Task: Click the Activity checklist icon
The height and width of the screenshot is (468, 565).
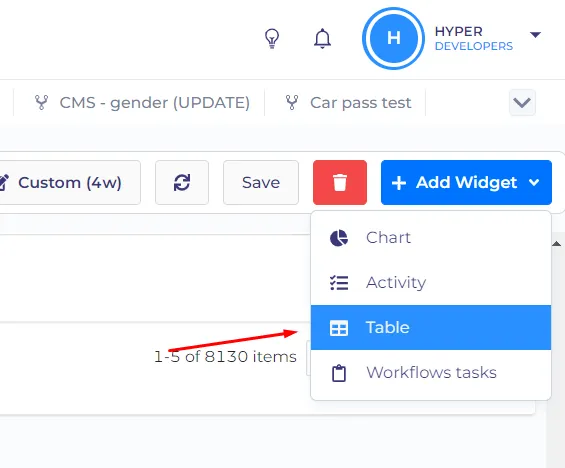Action: [x=339, y=283]
